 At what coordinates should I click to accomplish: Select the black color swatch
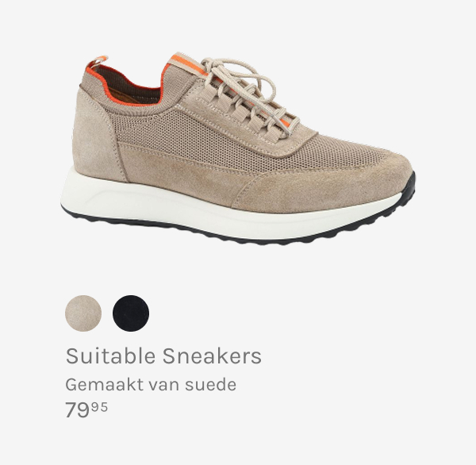tap(131, 313)
